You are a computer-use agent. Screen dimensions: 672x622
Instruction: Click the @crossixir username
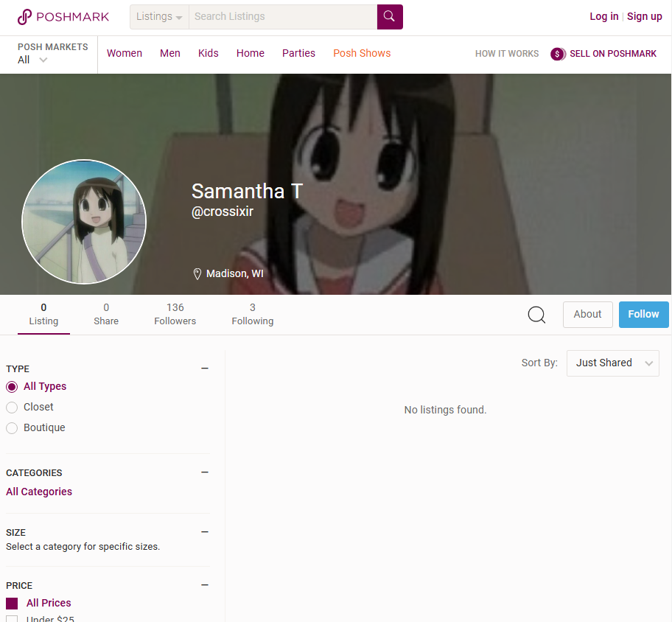(222, 212)
